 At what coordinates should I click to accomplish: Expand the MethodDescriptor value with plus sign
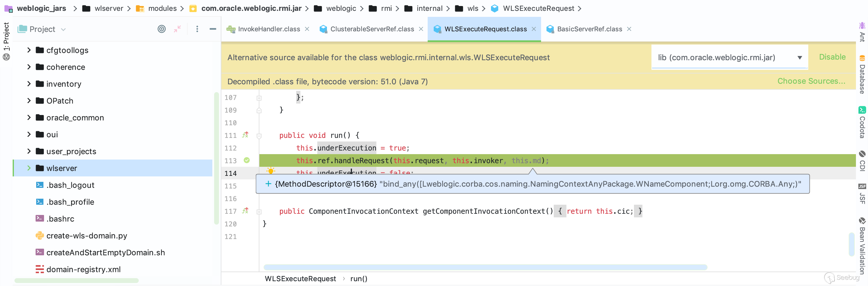268,184
